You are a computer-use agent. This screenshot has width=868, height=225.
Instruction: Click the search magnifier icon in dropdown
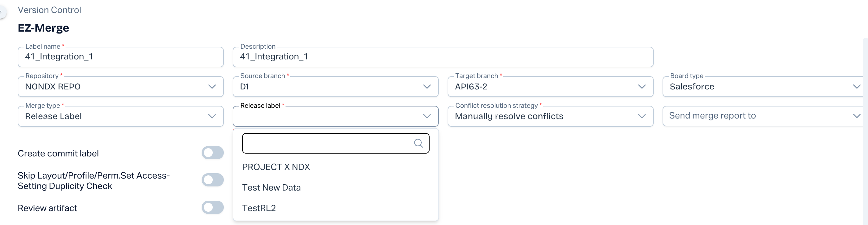point(418,143)
